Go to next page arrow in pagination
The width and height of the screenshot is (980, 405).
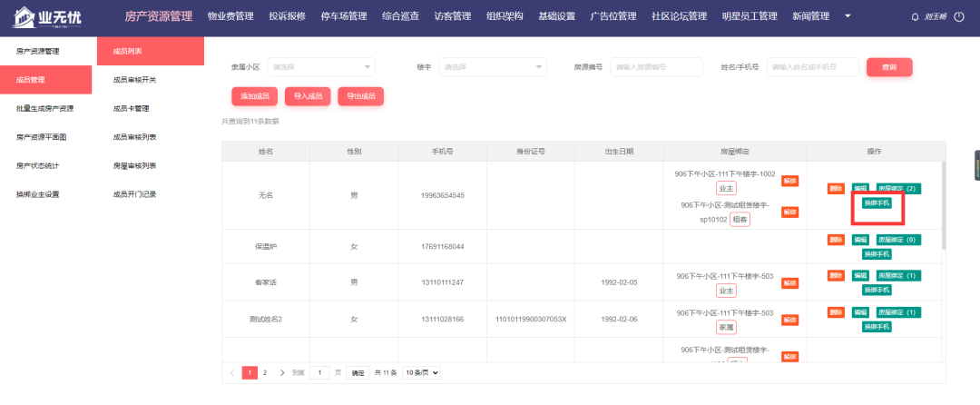[x=282, y=372]
